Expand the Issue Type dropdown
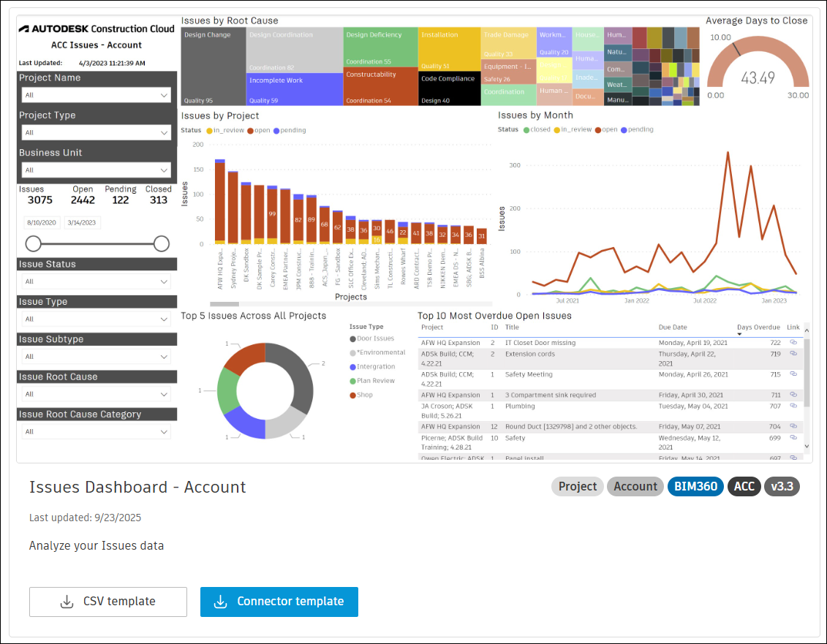This screenshot has width=827, height=644. (x=97, y=319)
